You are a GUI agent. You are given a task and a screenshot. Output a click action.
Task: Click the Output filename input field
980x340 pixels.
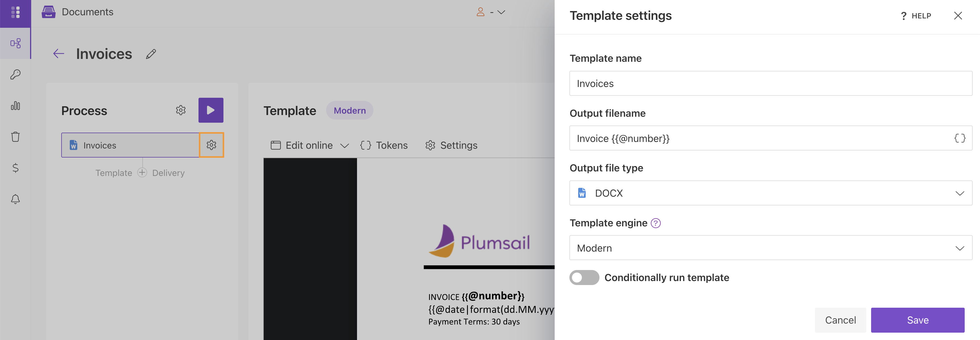pyautogui.click(x=771, y=138)
